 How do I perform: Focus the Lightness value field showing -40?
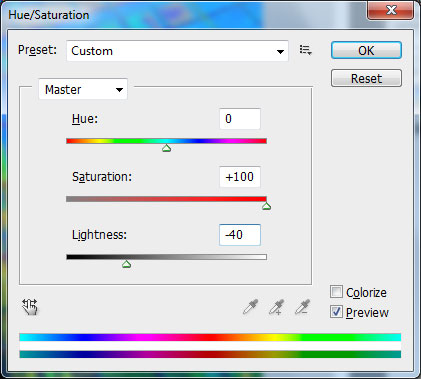tap(240, 235)
